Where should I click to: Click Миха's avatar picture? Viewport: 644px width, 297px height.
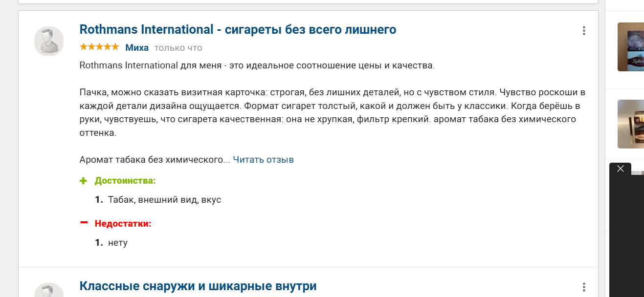[48, 41]
